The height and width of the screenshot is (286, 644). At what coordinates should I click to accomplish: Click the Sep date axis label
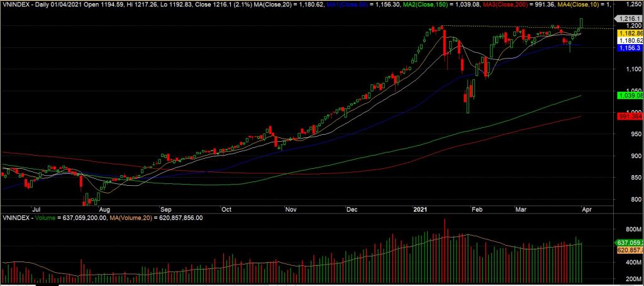point(167,209)
